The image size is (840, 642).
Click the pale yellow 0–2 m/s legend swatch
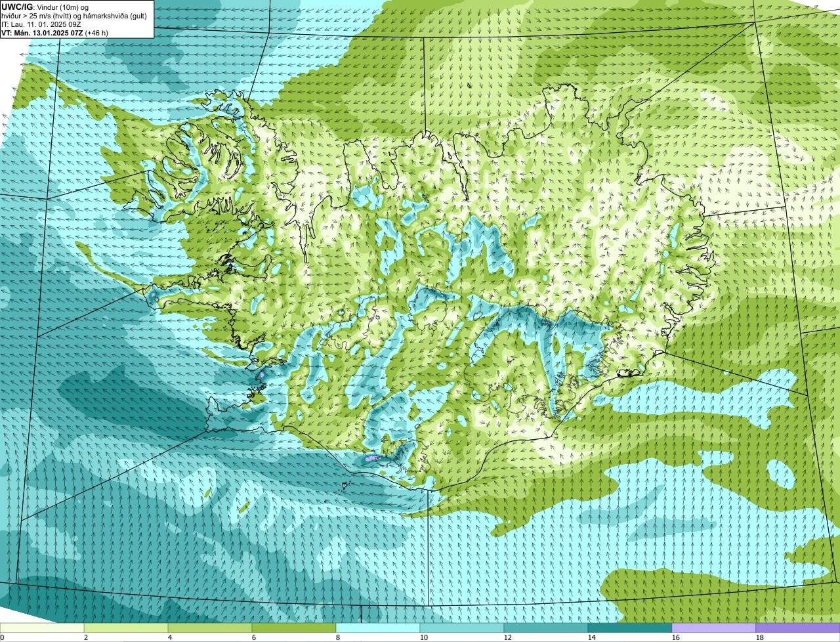42,628
